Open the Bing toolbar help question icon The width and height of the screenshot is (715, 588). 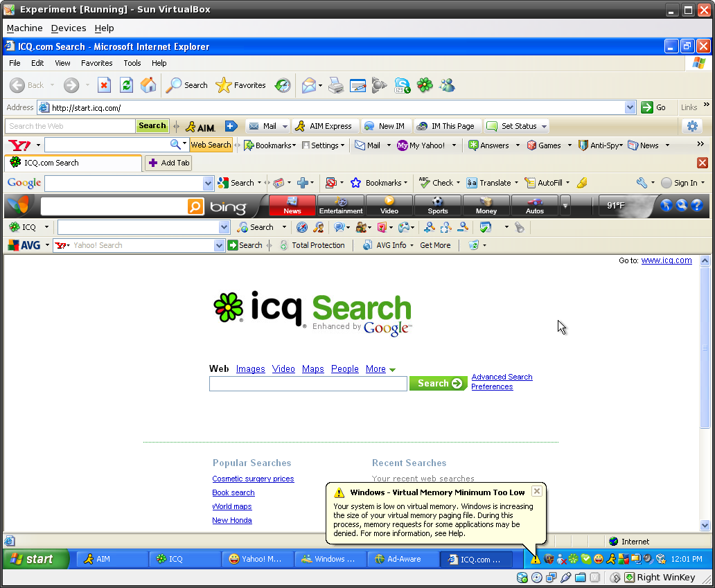point(697,206)
